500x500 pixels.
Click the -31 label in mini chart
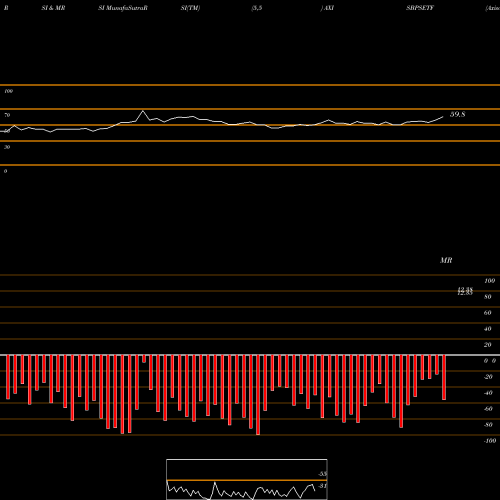tap(322, 486)
